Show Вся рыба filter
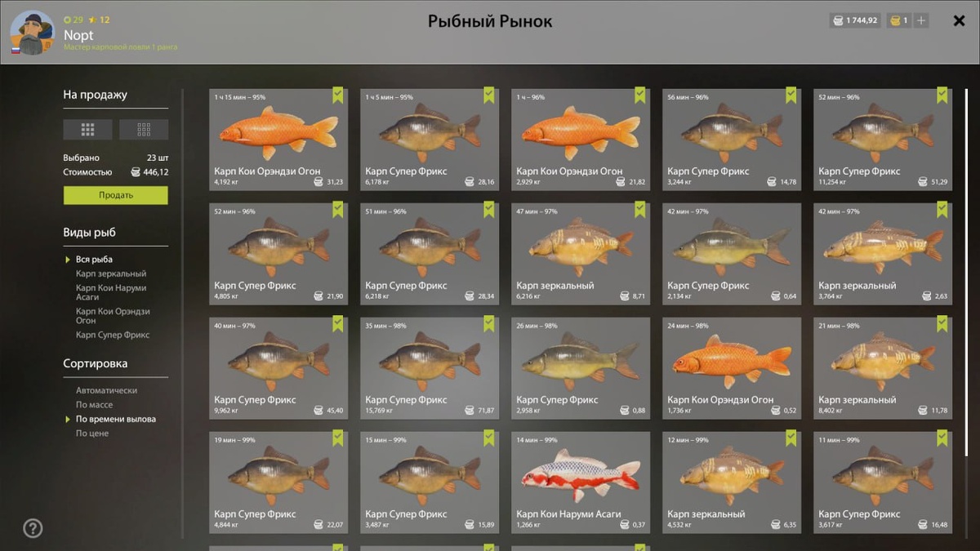 (94, 260)
